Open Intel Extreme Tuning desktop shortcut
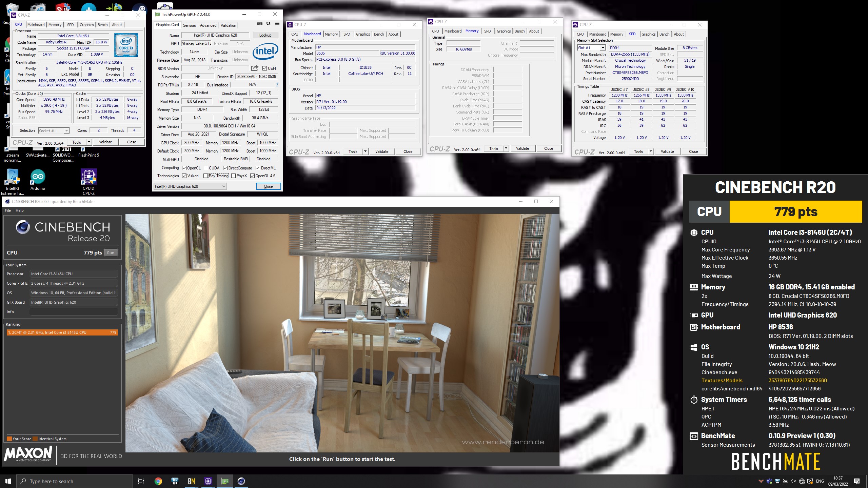This screenshot has height=488, width=868. 13,182
